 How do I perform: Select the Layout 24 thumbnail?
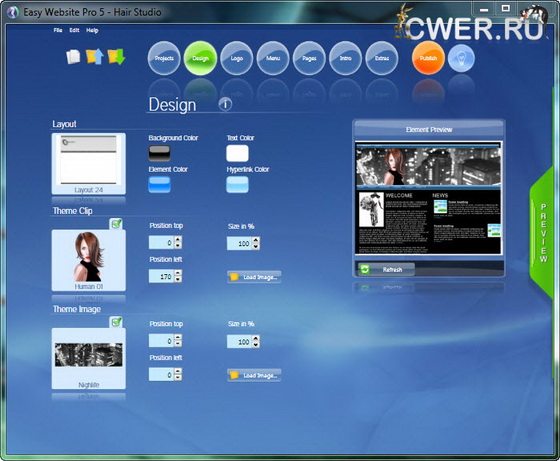(x=89, y=164)
